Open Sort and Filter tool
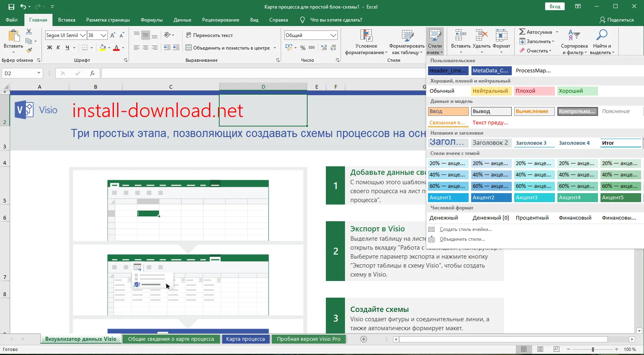The width and height of the screenshot is (644, 355). [574, 42]
